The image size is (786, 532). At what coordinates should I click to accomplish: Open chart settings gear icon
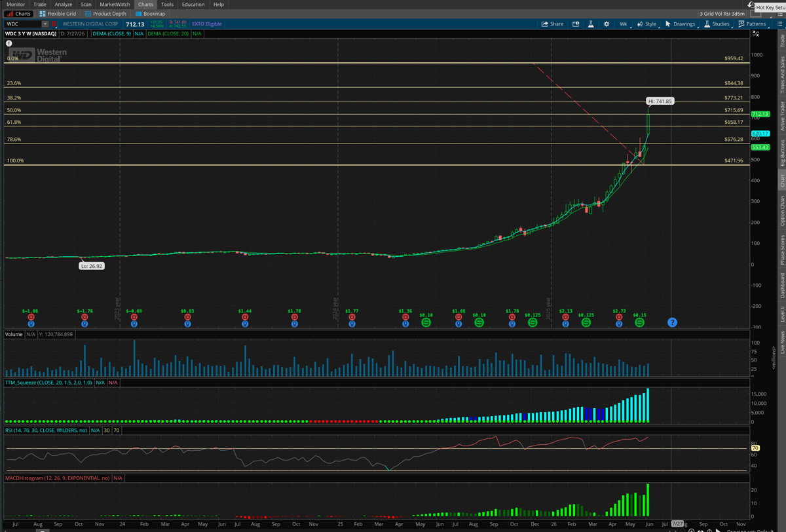pyautogui.click(x=607, y=24)
